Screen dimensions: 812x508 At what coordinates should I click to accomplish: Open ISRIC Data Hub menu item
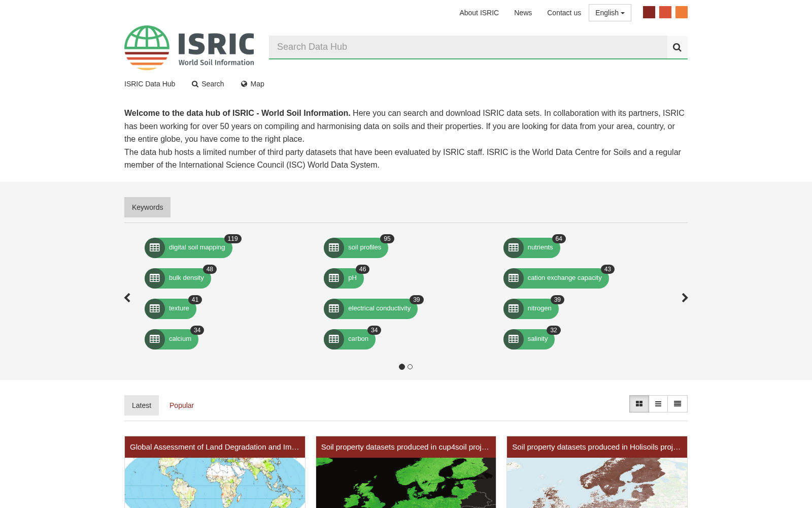(x=150, y=84)
